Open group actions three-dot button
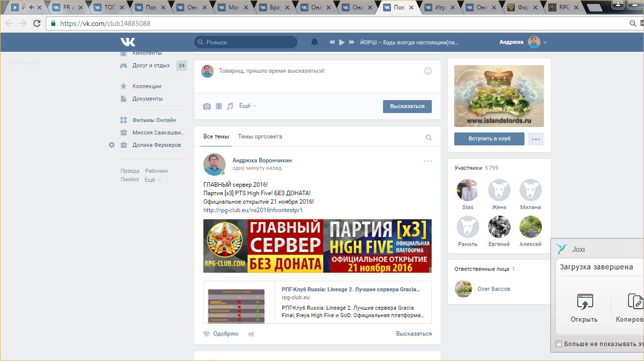Image resolution: width=644 pixels, height=361 pixels. point(536,139)
